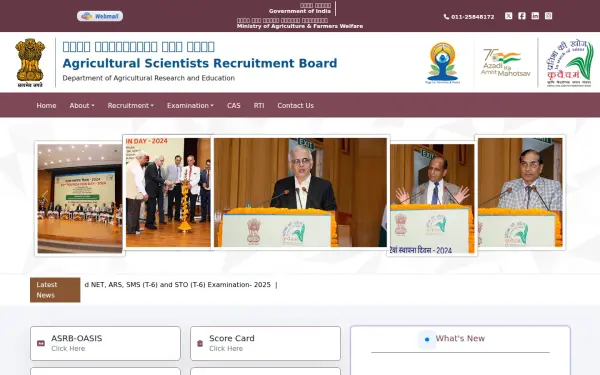This screenshot has height=375, width=600.
Task: Select the auditorium stage carousel photo
Action: [80, 198]
